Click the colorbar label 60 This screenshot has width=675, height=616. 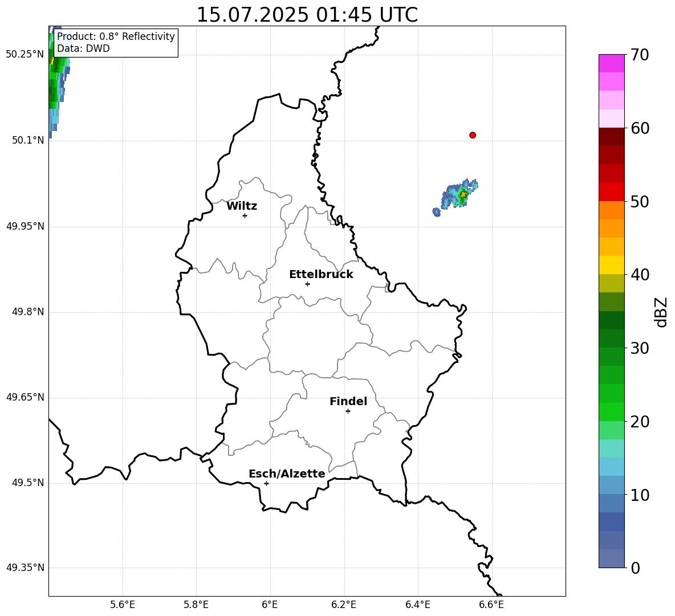coord(640,128)
